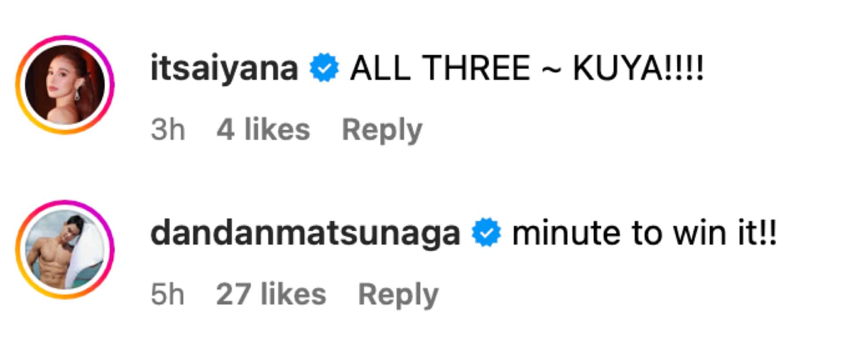Click the 3h timestamp

[168, 130]
